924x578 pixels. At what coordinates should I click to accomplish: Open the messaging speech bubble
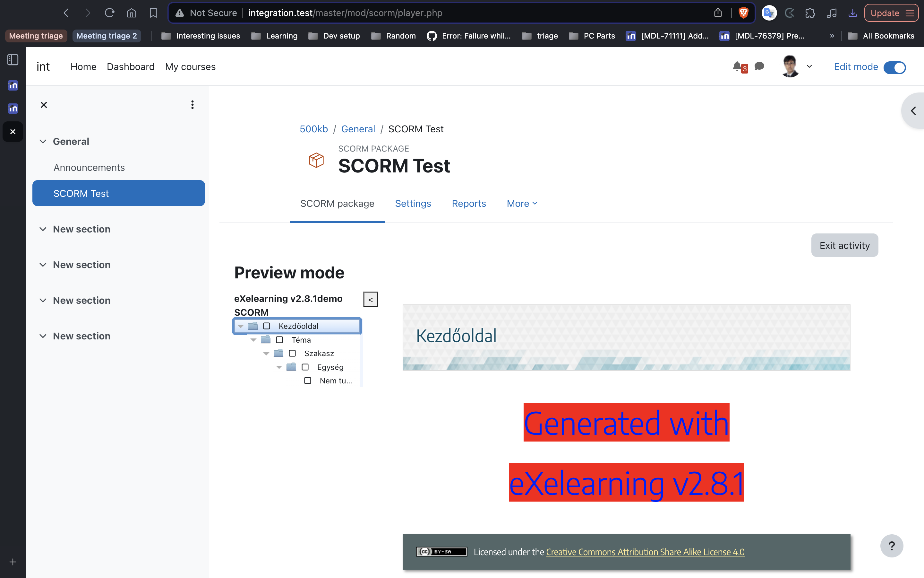[x=759, y=66]
